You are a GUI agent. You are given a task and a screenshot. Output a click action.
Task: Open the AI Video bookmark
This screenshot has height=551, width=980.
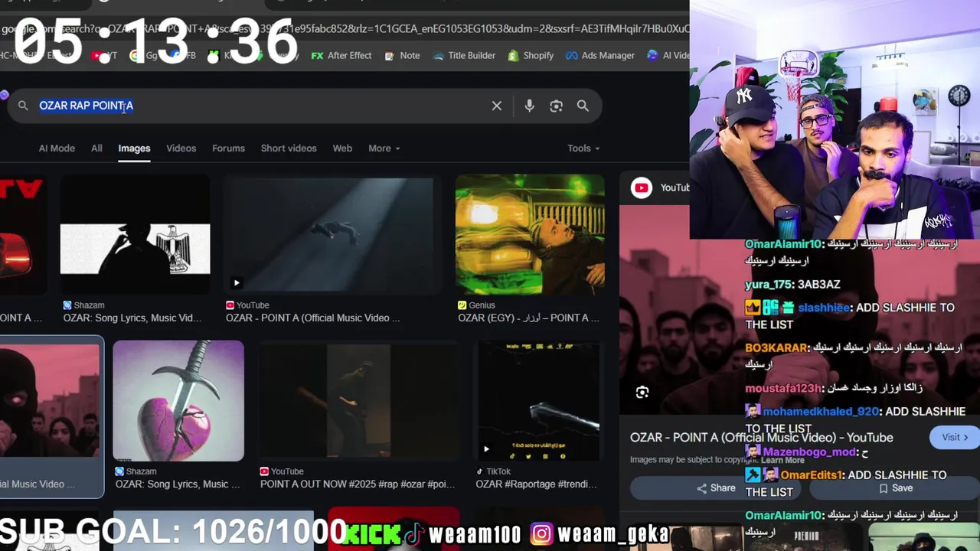[x=668, y=55]
